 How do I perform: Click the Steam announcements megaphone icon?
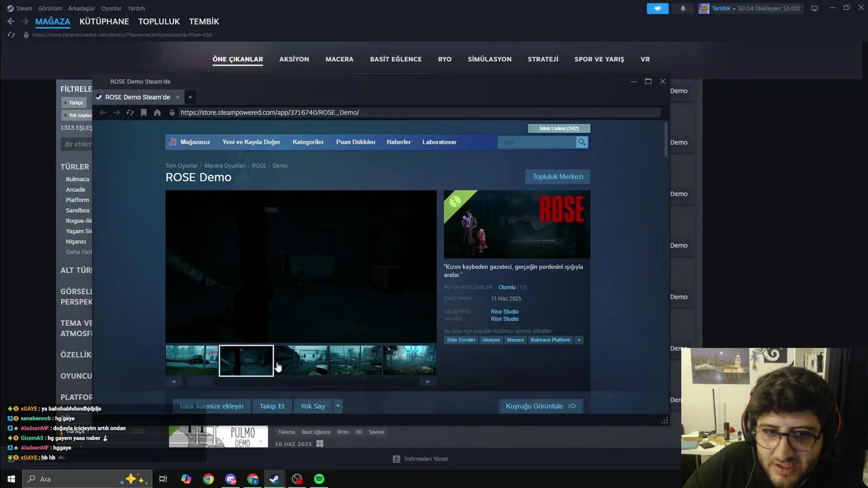point(657,8)
